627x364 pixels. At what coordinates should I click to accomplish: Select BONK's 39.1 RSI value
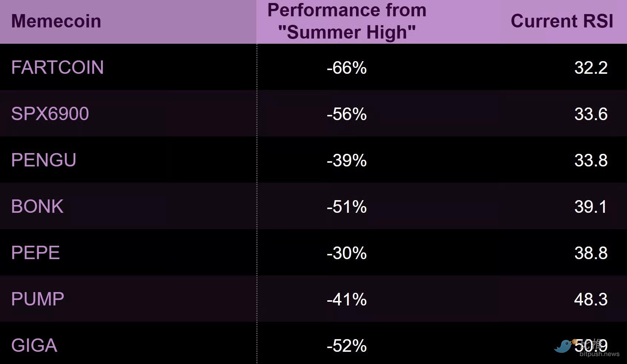click(591, 207)
